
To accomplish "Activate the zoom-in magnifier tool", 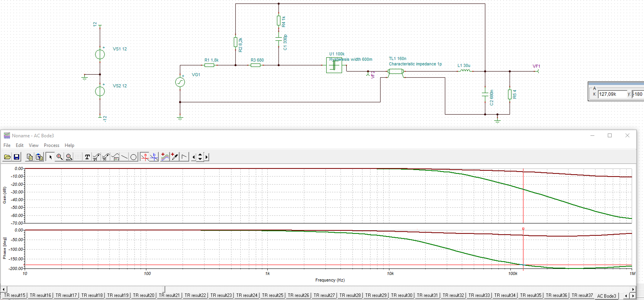I will (x=60, y=157).
